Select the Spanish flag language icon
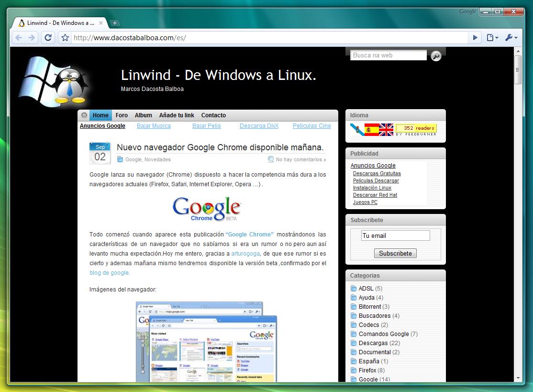Screen dimensions: 533x392 tap(372, 130)
